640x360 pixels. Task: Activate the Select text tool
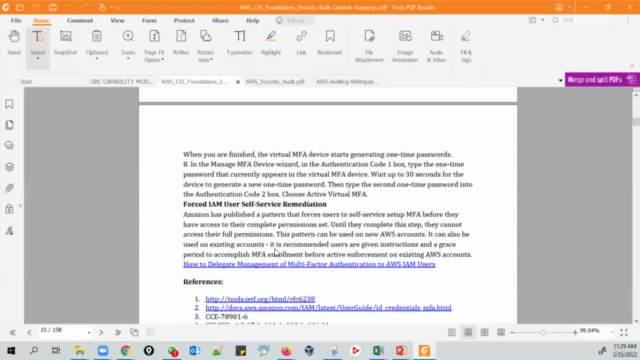38,42
